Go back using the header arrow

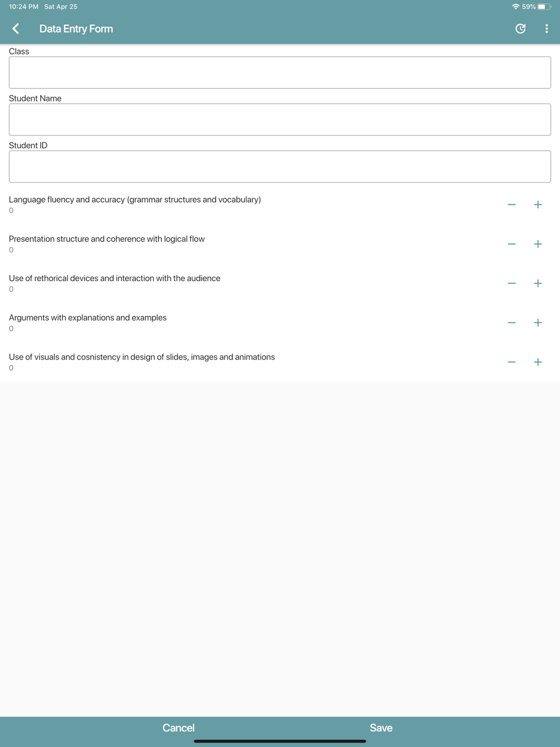pyautogui.click(x=16, y=29)
